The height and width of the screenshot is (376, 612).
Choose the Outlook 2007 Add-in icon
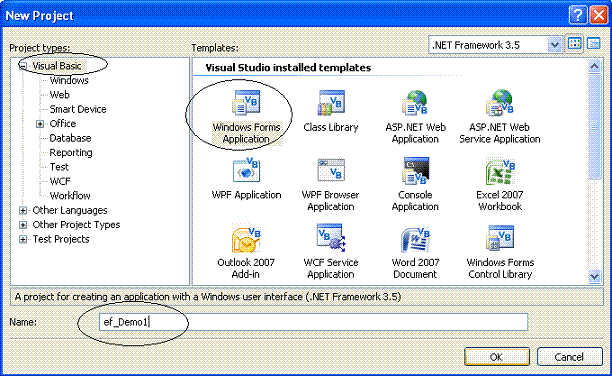click(x=246, y=239)
